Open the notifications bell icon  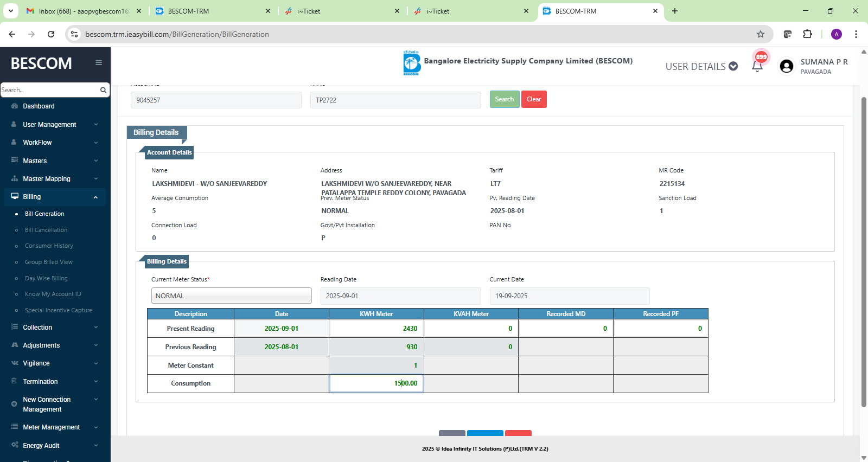click(757, 67)
